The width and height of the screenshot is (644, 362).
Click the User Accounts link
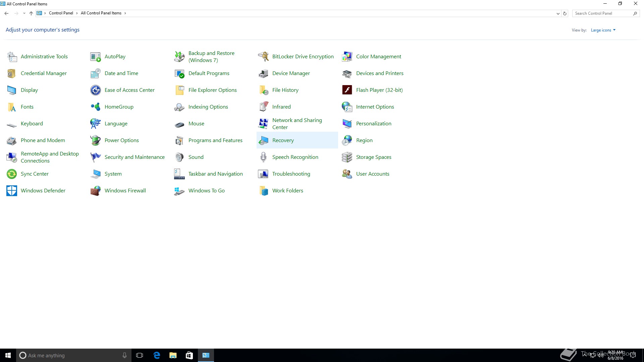[373, 174]
